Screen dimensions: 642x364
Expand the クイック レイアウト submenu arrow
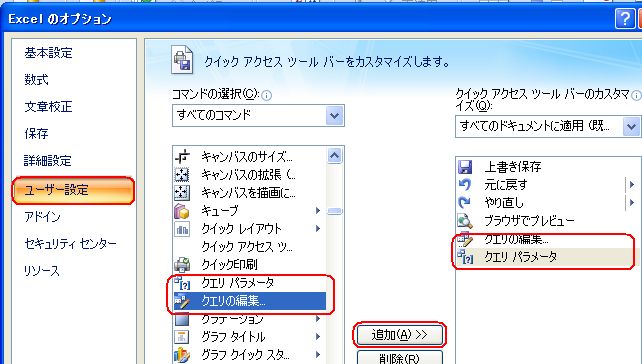pyautogui.click(x=318, y=228)
